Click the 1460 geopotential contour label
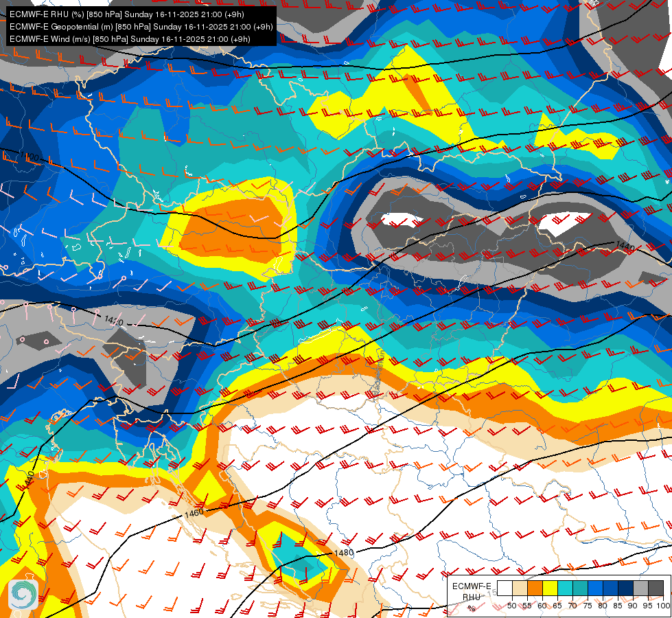Viewport: 672px width, 618px height. [194, 513]
